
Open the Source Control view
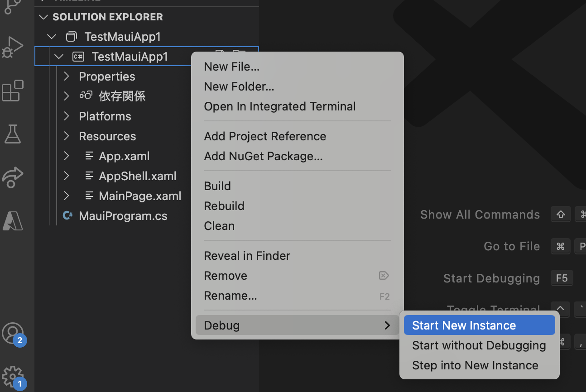click(x=13, y=6)
